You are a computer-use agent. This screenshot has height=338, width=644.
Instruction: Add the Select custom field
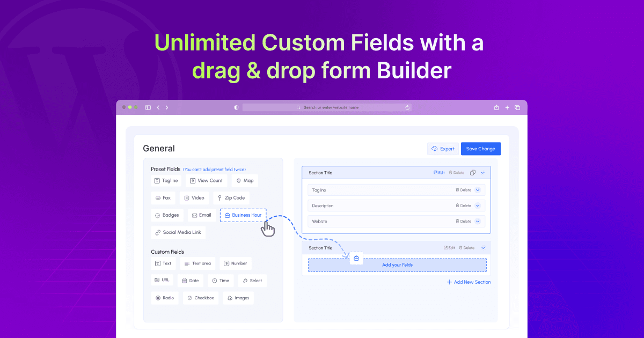(252, 280)
